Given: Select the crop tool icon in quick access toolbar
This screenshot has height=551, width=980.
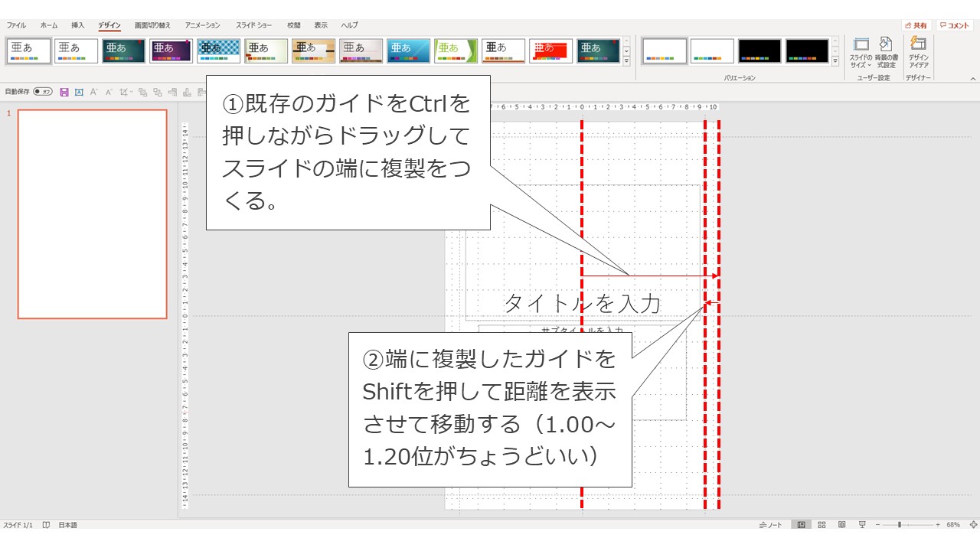Looking at the screenshot, I should (122, 92).
